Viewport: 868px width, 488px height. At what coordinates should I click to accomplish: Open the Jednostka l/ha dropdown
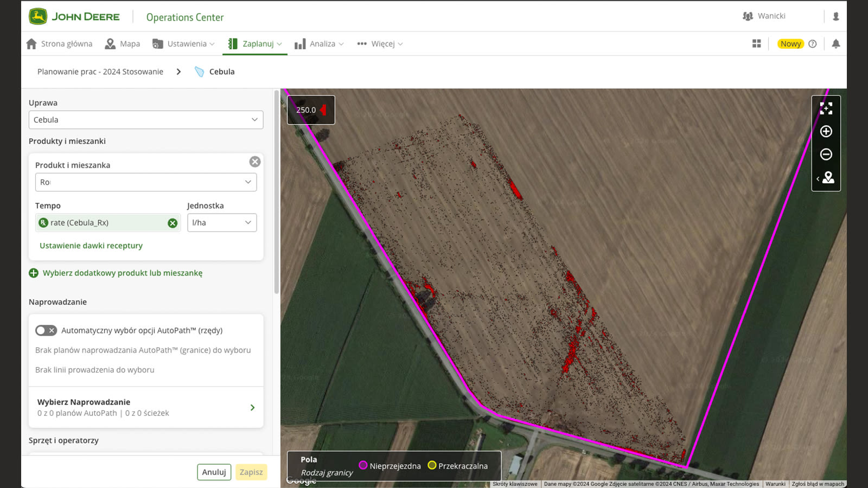(222, 222)
